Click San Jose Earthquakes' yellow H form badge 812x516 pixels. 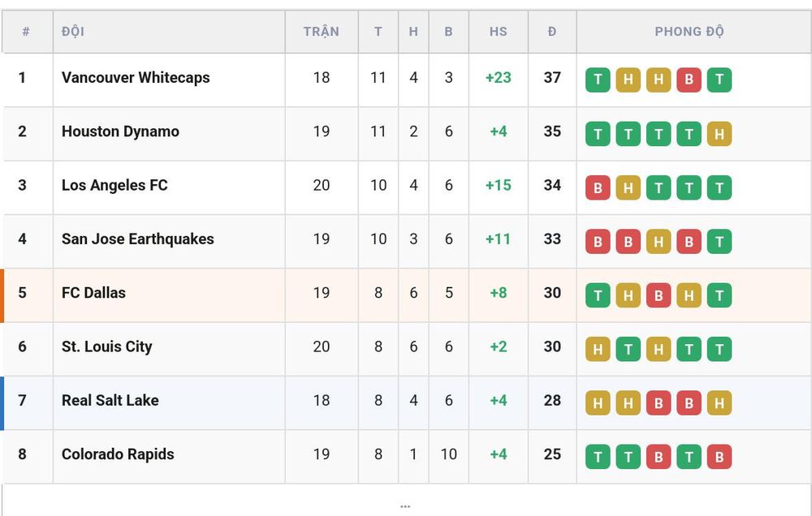[659, 242]
